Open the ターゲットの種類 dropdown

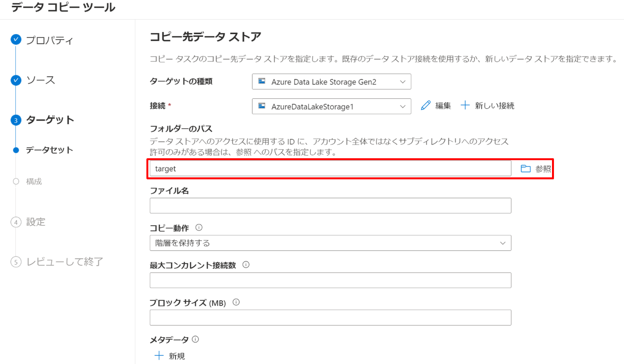click(x=331, y=82)
